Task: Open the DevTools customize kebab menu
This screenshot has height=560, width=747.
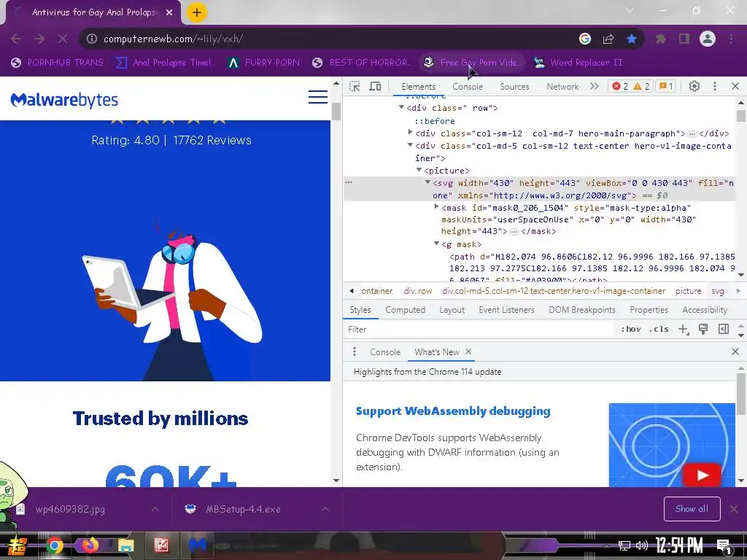Action: 715,86
